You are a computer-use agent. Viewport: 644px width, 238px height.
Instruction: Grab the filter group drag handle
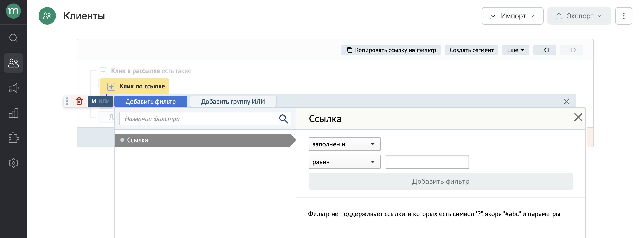coord(67,101)
